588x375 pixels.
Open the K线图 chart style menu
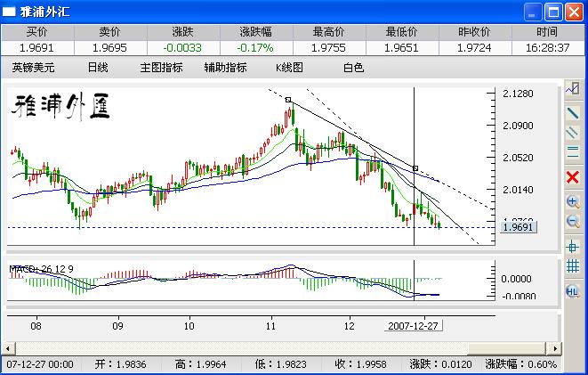click(289, 68)
